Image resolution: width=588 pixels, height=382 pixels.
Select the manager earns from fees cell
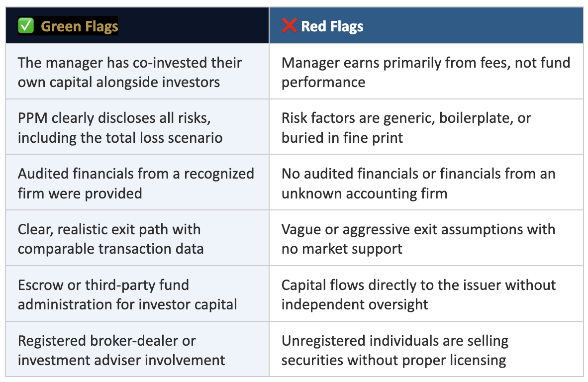(x=425, y=72)
